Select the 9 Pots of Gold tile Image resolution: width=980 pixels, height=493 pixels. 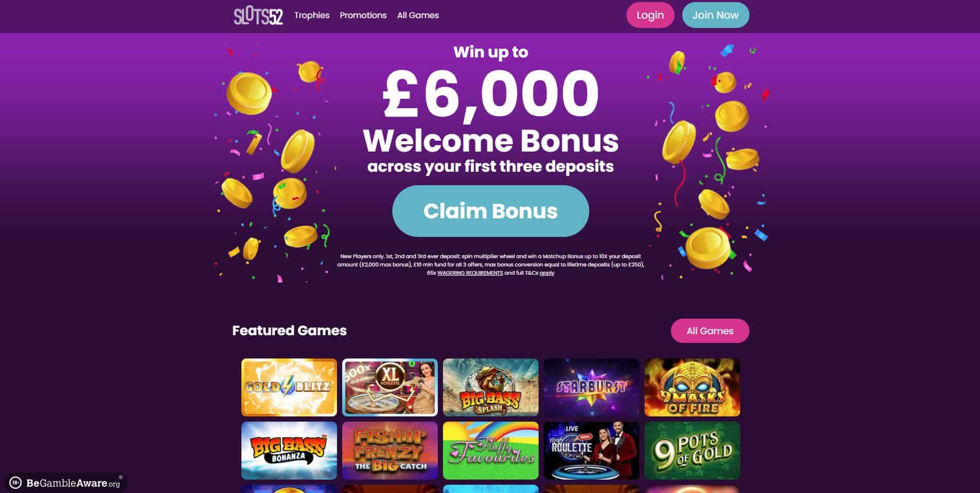[692, 451]
